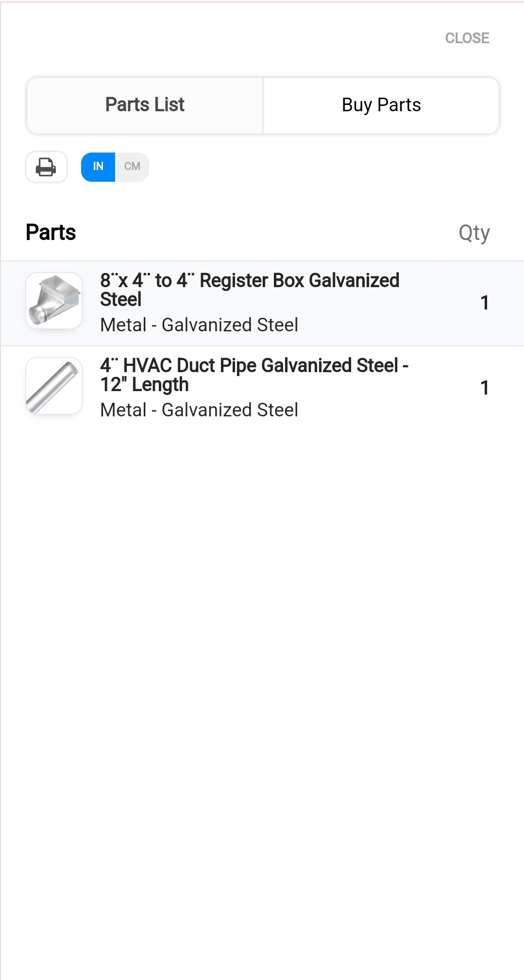Click the HVAC Duct Pipe quantity value

tap(484, 388)
